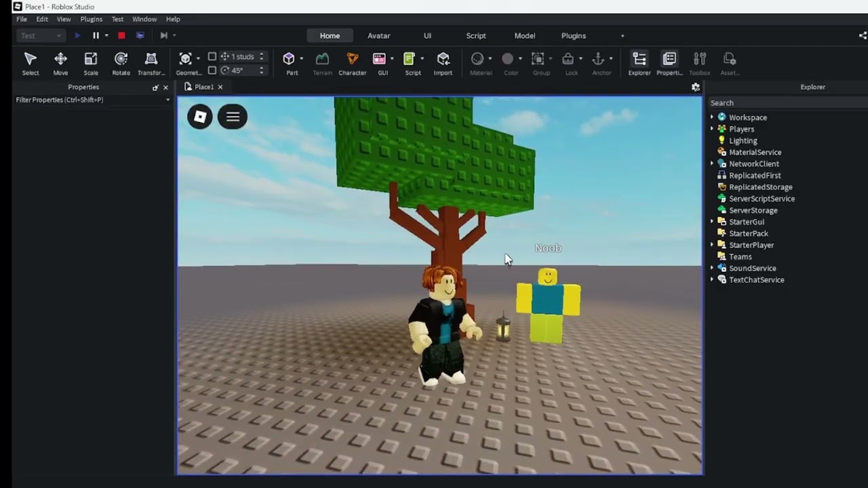Close the Properties panel
The height and width of the screenshot is (488, 868).
tap(165, 87)
